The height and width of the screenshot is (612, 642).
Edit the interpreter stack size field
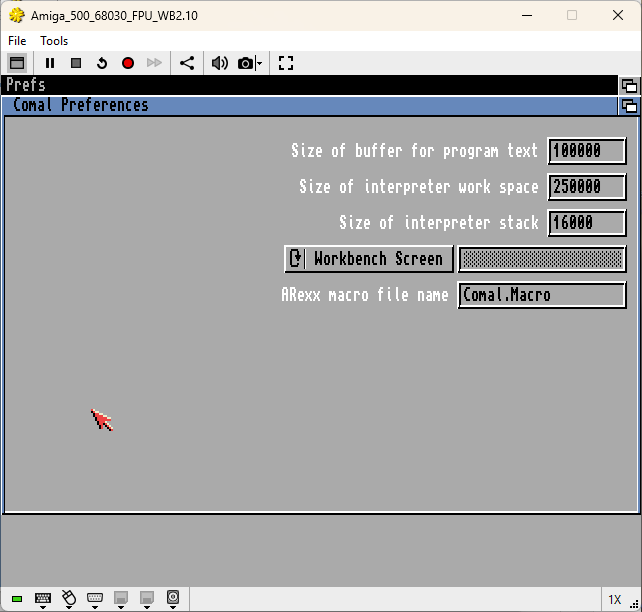[587, 223]
